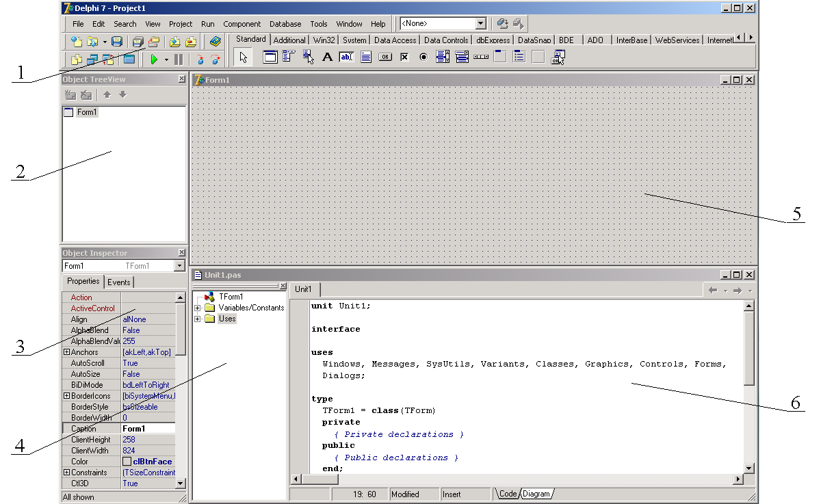This screenshot has height=504, width=821.
Task: Select the RadioButton component icon
Action: (423, 57)
